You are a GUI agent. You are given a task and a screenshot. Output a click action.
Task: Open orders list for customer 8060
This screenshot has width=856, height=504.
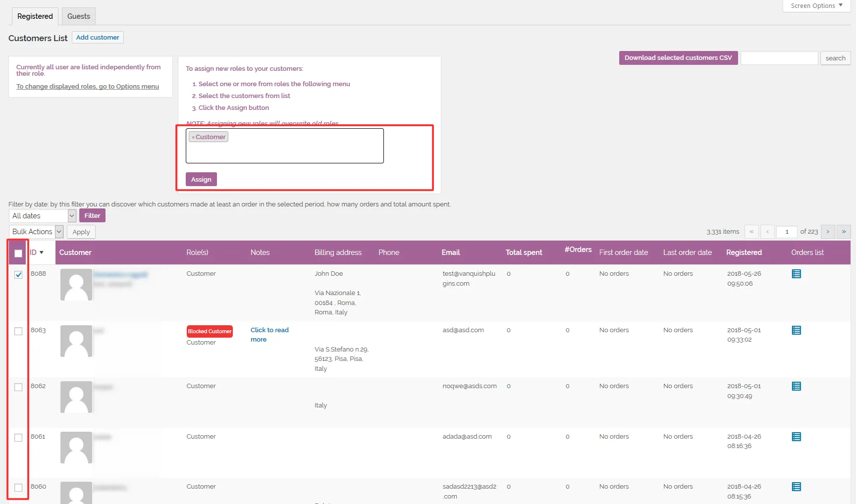tap(796, 487)
